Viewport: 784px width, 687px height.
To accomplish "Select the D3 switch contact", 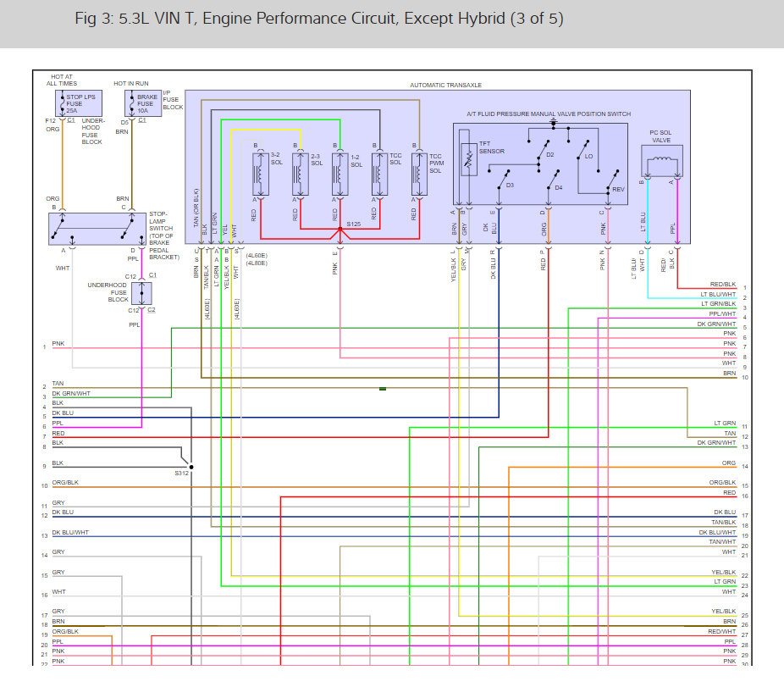I will pos(504,179).
